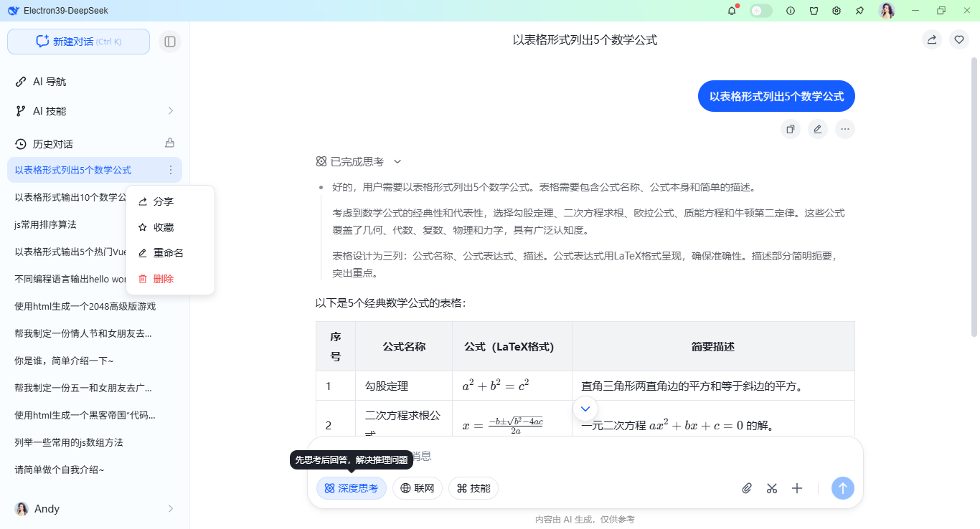The height and width of the screenshot is (529, 980).
Task: Copy the user's message with the copy icon
Action: tap(790, 129)
